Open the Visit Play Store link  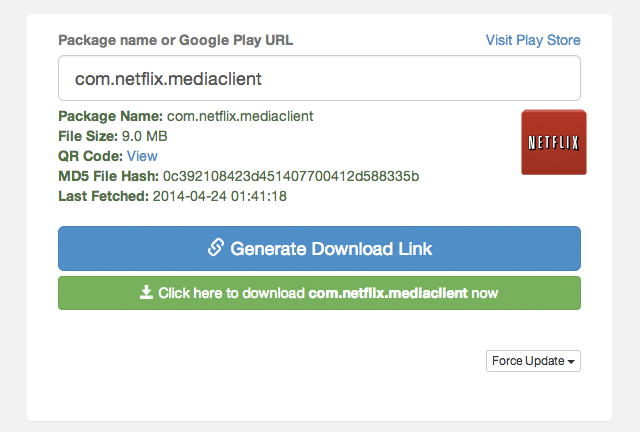tap(533, 40)
